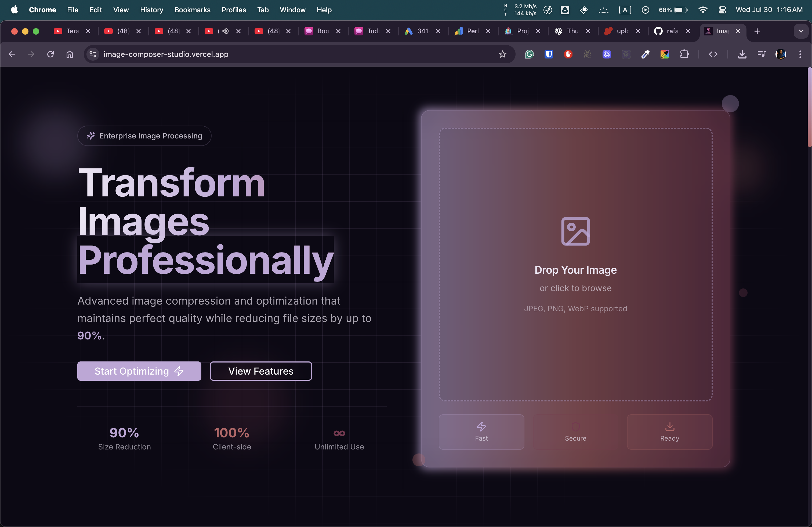812x527 pixels.
Task: Click the muted audio indicator on YouTube tab
Action: (x=225, y=31)
